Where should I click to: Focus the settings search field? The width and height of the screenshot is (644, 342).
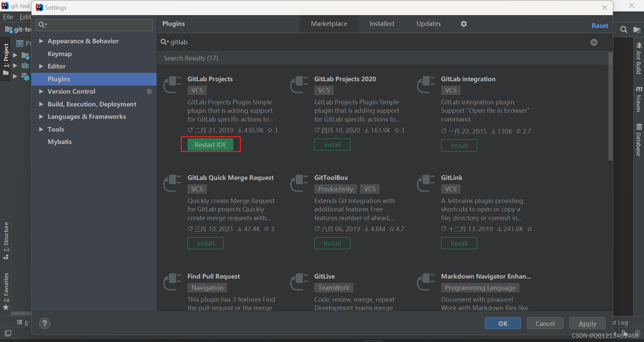click(95, 25)
